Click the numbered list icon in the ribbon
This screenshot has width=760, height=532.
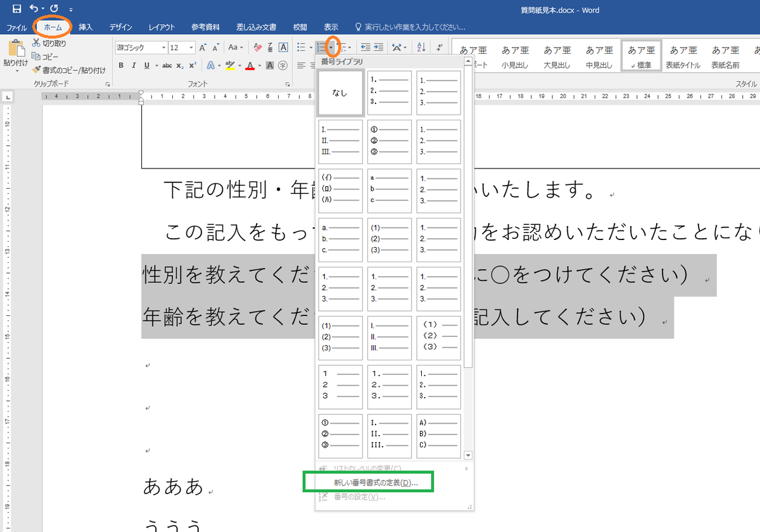pos(320,47)
